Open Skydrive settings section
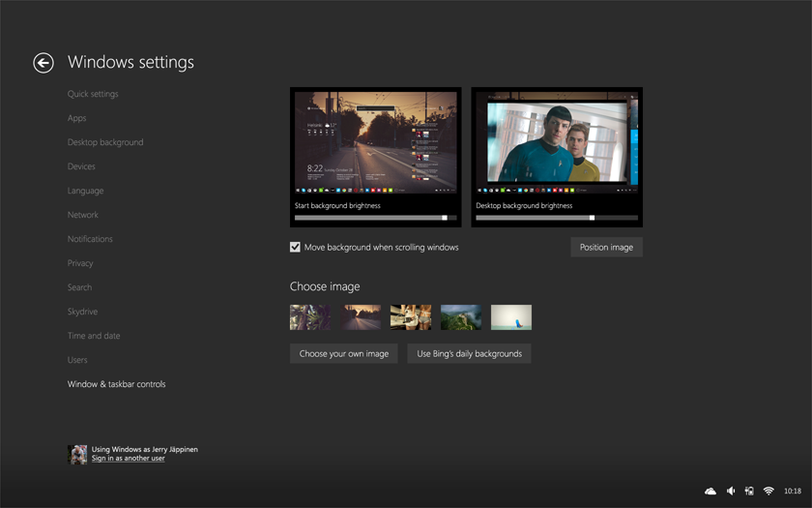The width and height of the screenshot is (812, 508). pos(82,312)
